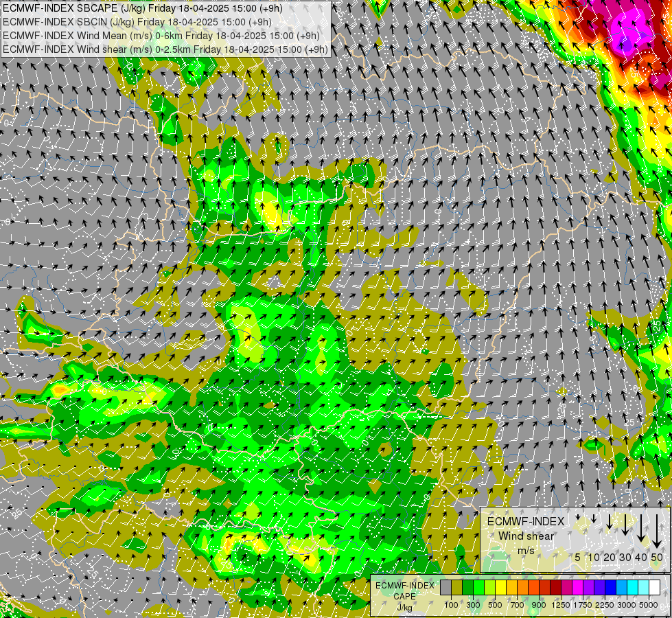Pick the olive CAPE legend swatch

coord(457,587)
